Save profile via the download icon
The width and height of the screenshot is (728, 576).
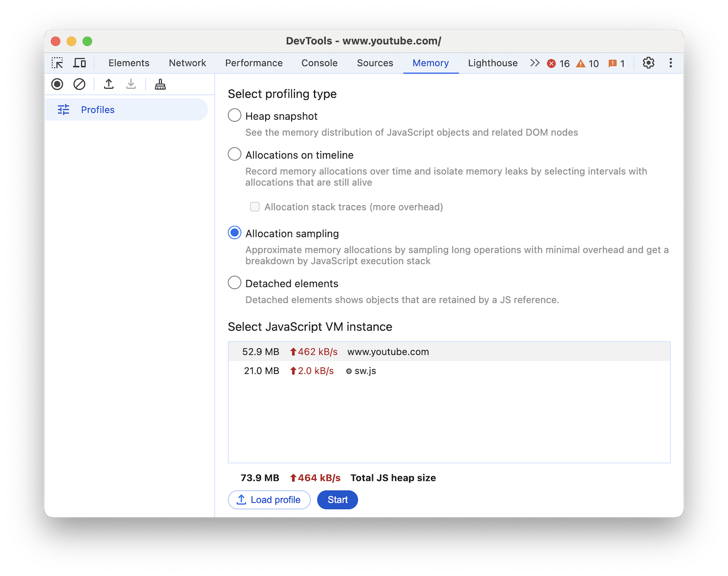131,84
